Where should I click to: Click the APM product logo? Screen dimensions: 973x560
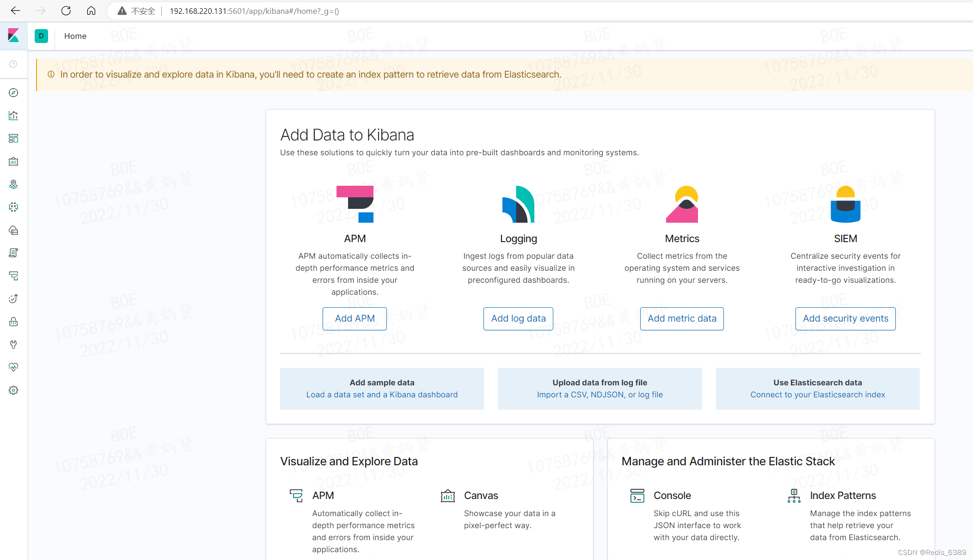coord(355,204)
